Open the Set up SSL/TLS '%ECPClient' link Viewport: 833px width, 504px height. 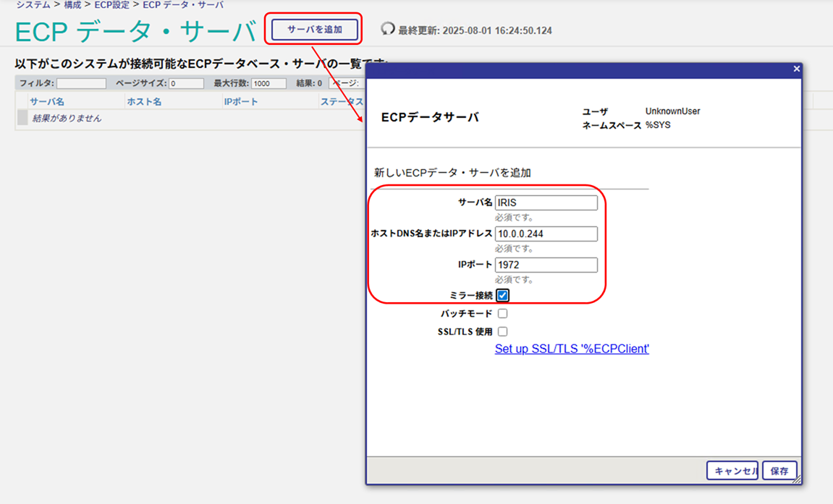(x=572, y=349)
